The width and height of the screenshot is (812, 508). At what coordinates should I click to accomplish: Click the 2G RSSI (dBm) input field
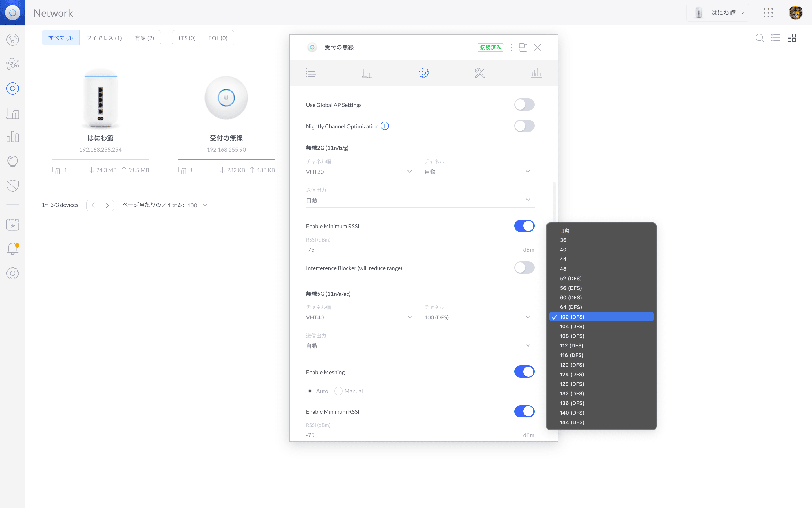pyautogui.click(x=420, y=250)
